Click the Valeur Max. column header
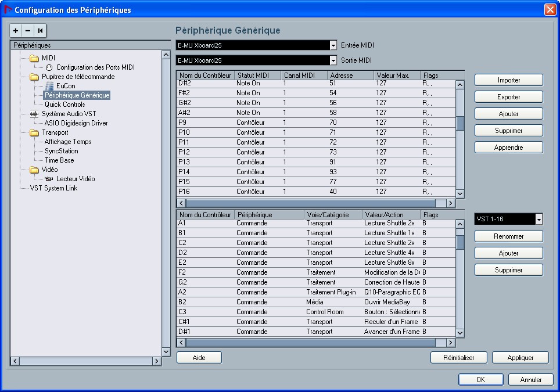Screen dimensions: 560x392 (x=397, y=75)
